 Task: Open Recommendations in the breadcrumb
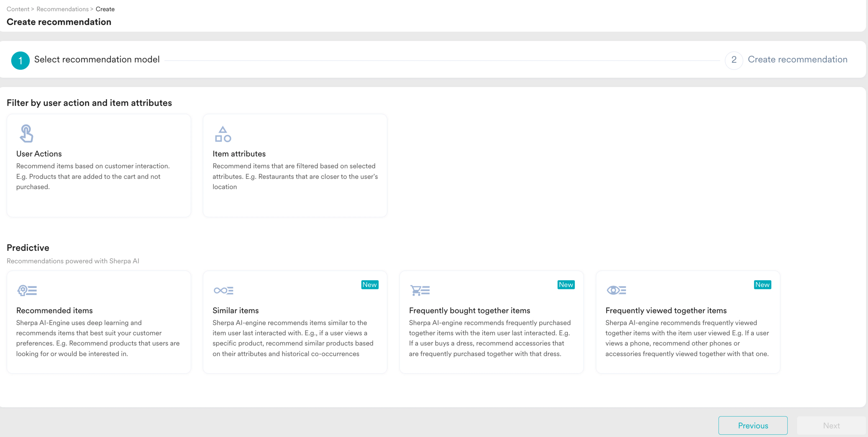tap(62, 9)
